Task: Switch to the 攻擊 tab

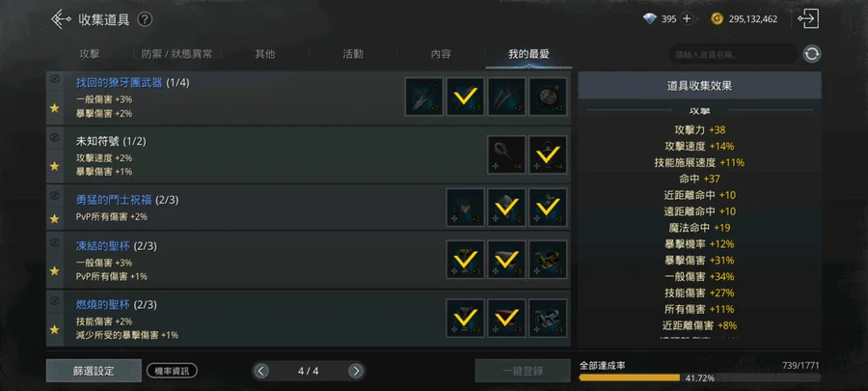Action: (90, 54)
